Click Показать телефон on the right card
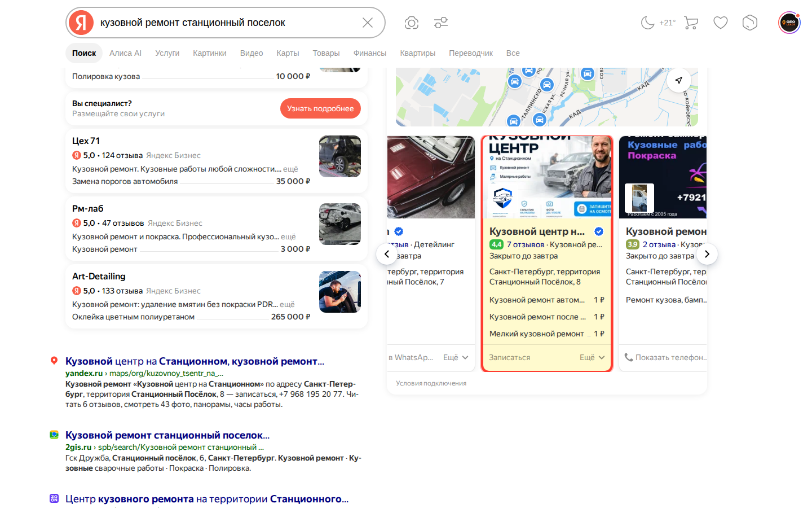 point(666,357)
